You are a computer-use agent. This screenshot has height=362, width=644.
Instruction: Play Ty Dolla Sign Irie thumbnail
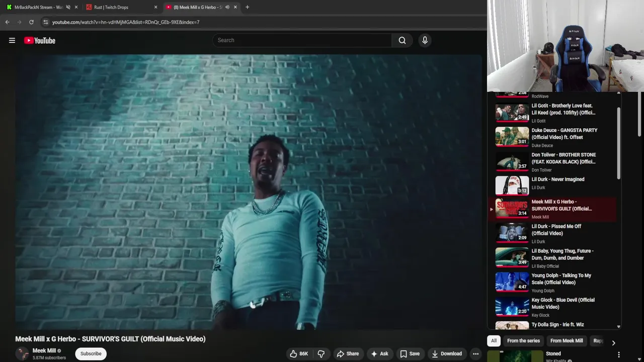(x=512, y=326)
